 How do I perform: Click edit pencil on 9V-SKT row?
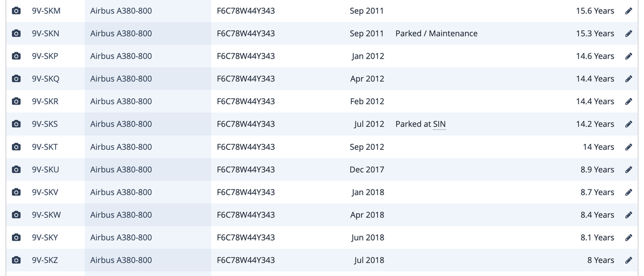coord(628,147)
